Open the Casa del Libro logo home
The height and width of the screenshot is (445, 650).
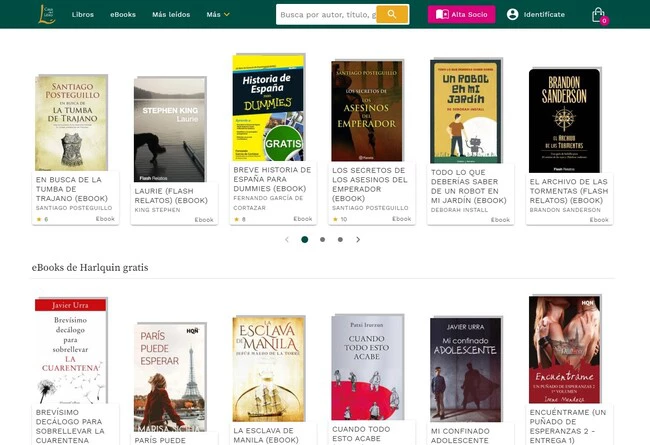(46, 14)
